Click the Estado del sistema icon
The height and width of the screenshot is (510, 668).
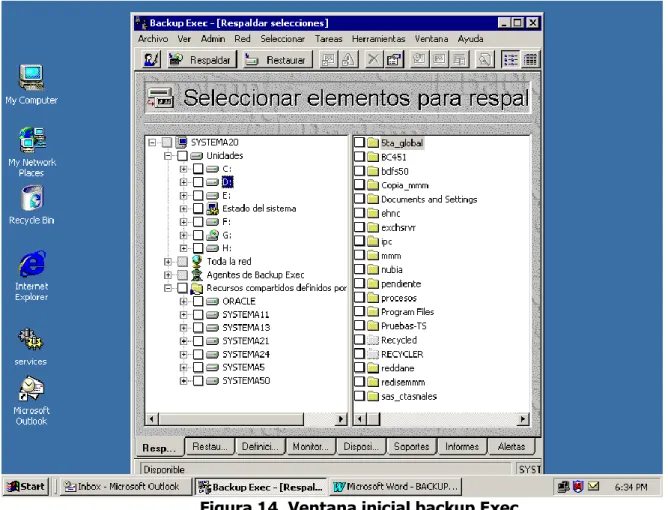(x=213, y=208)
